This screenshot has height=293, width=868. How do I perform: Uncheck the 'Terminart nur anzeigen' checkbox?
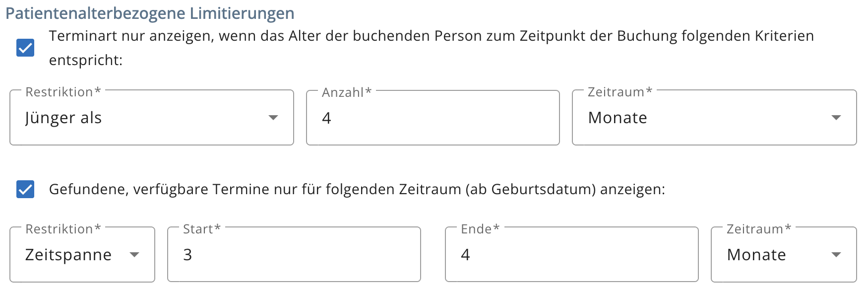tap(25, 48)
